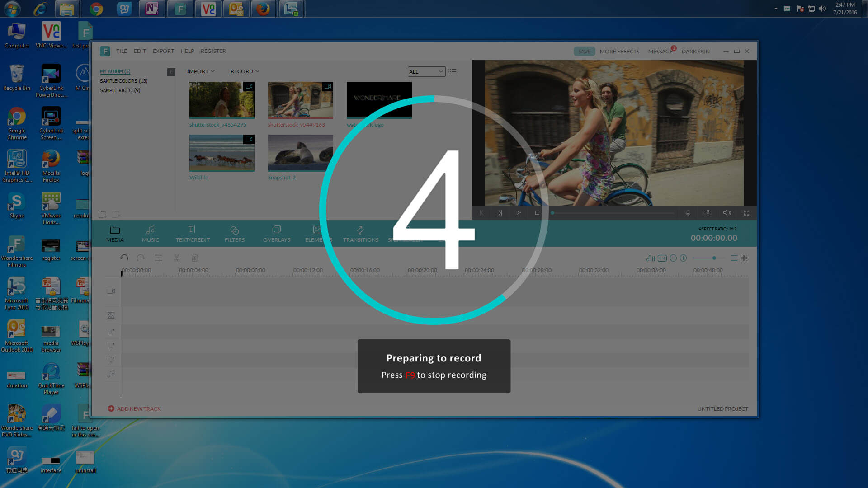Click the zoom to fit timeline icon
Image resolution: width=868 pixels, height=488 pixels.
pyautogui.click(x=662, y=258)
